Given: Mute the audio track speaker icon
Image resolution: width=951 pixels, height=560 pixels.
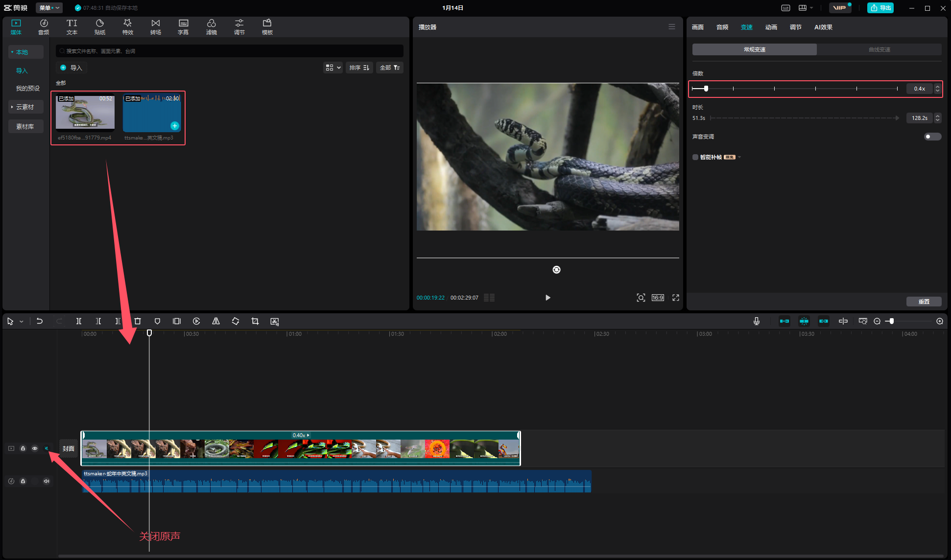Looking at the screenshot, I should point(47,481).
